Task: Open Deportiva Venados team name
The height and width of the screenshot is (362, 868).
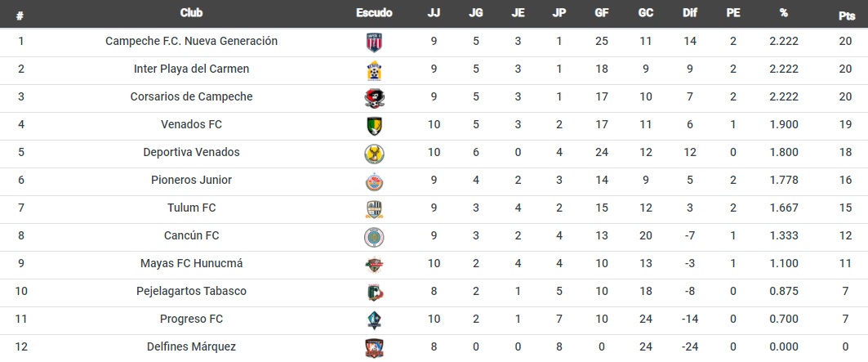Action: point(191,152)
